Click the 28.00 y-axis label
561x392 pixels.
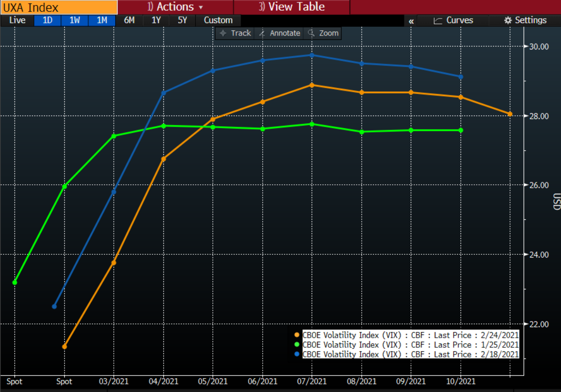point(539,116)
